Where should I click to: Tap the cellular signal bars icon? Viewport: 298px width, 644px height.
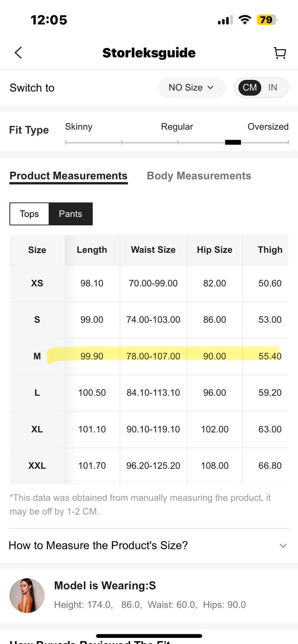225,20
